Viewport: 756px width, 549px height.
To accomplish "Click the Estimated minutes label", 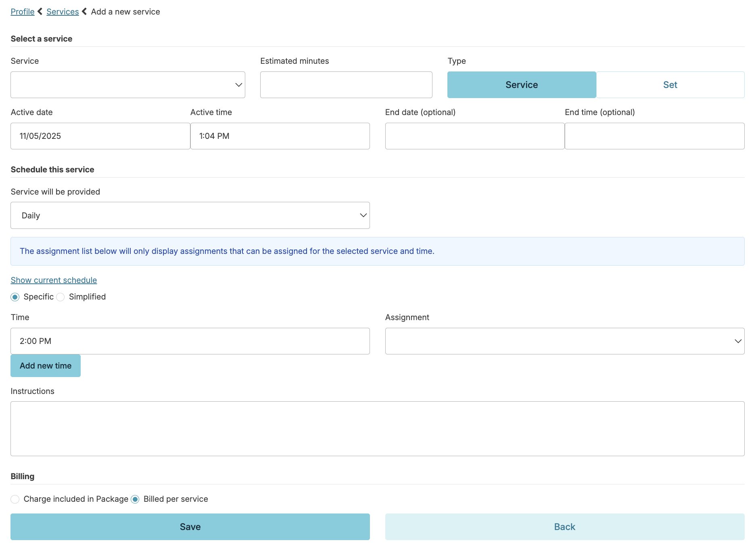I will 294,61.
